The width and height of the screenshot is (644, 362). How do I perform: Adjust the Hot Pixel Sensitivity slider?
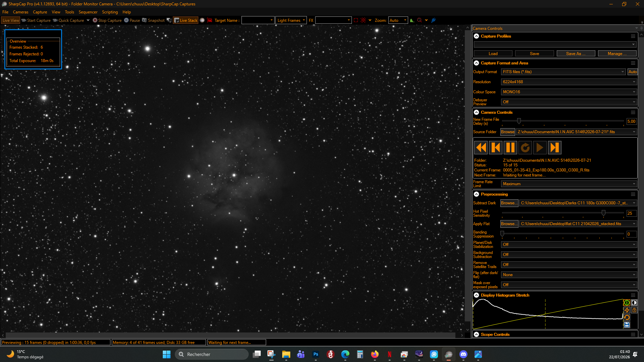(603, 213)
